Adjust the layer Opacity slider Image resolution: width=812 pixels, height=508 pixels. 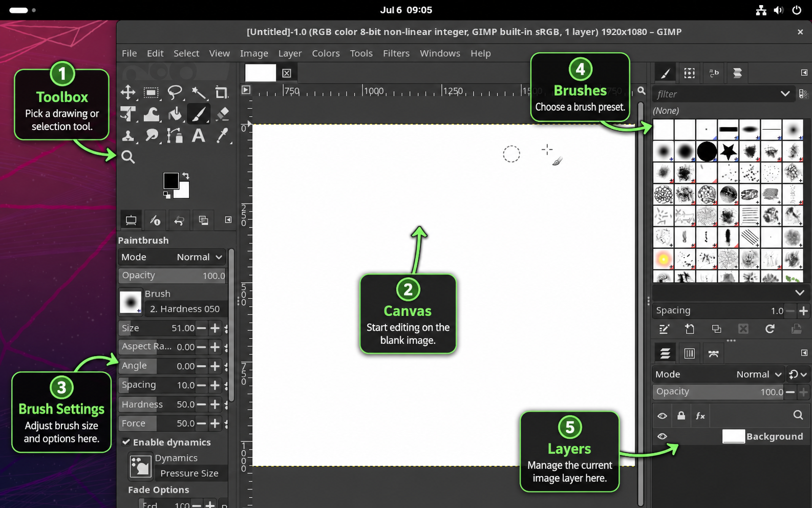719,392
